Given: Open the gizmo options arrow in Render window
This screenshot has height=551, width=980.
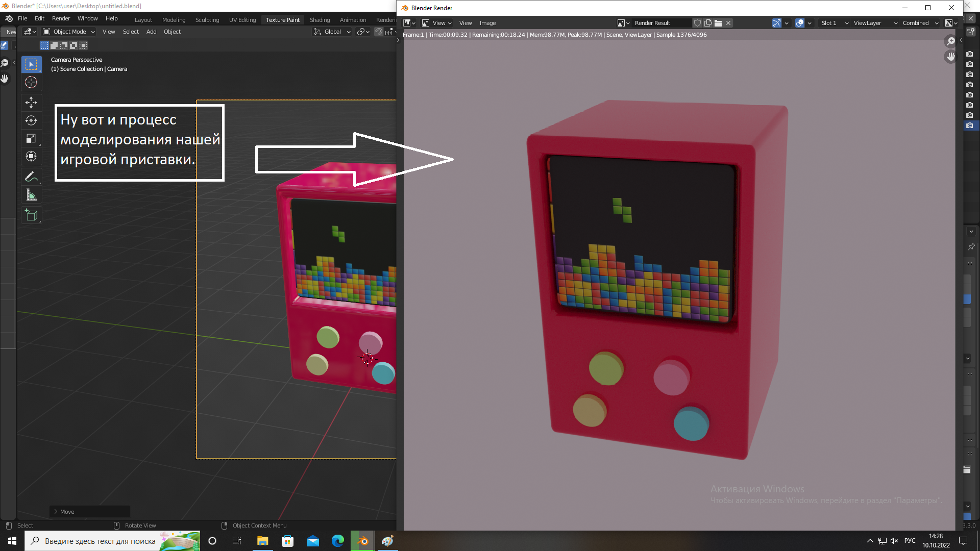Looking at the screenshot, I should pyautogui.click(x=787, y=23).
